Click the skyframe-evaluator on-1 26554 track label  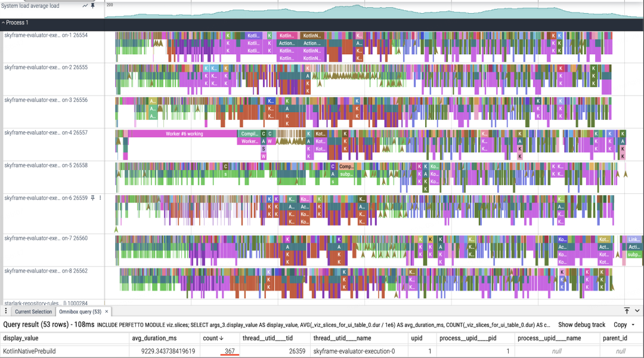tap(45, 35)
